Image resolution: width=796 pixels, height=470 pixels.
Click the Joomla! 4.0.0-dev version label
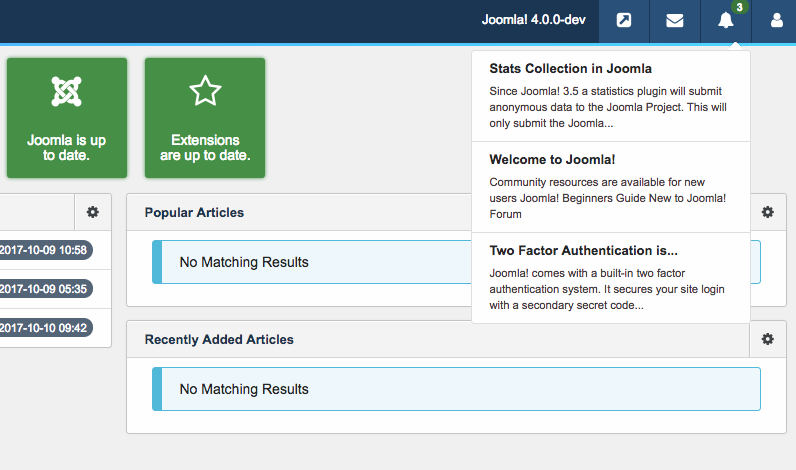click(x=534, y=21)
